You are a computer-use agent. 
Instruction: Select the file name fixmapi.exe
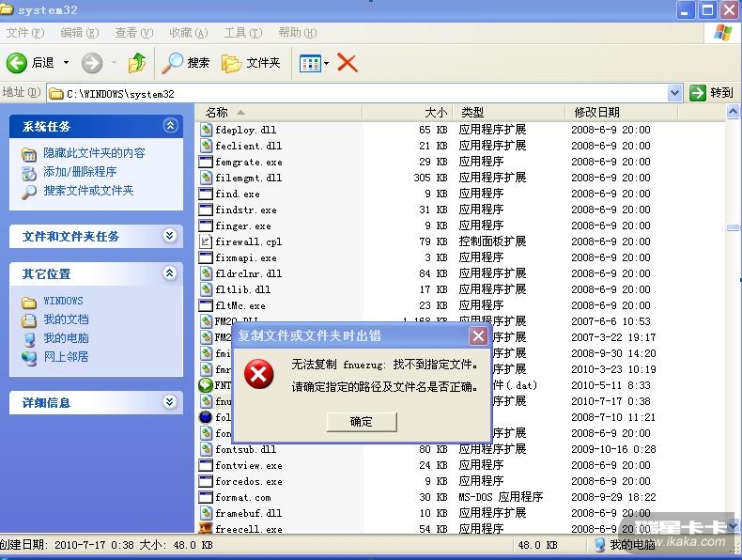[245, 257]
